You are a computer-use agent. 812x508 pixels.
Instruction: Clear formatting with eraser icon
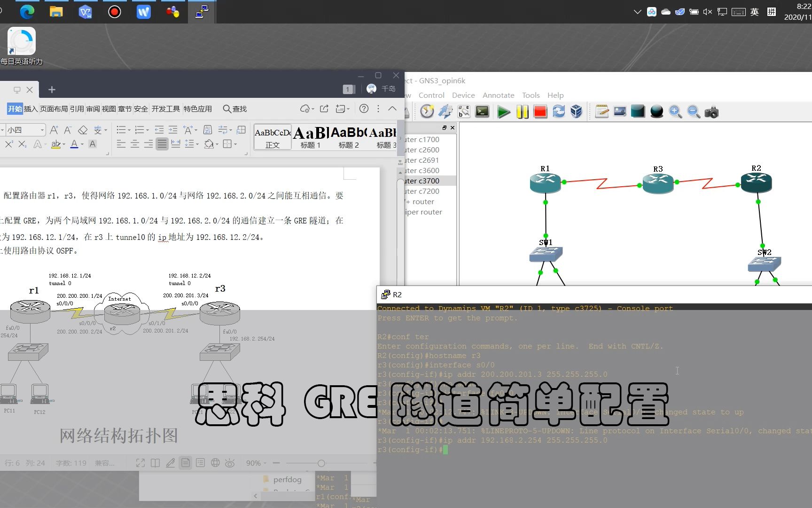pyautogui.click(x=83, y=130)
